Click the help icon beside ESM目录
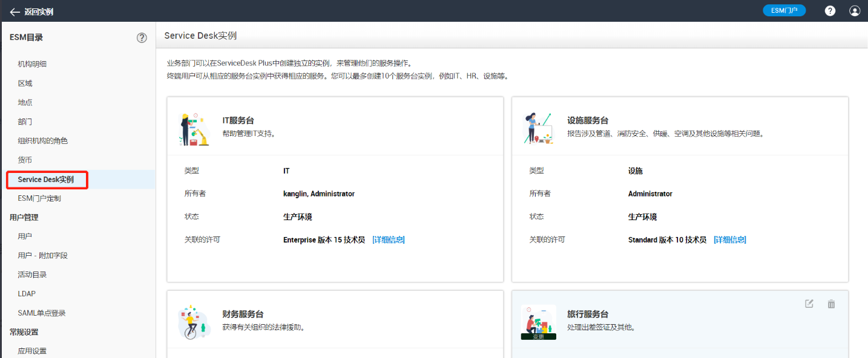The image size is (868, 358). 142,37
